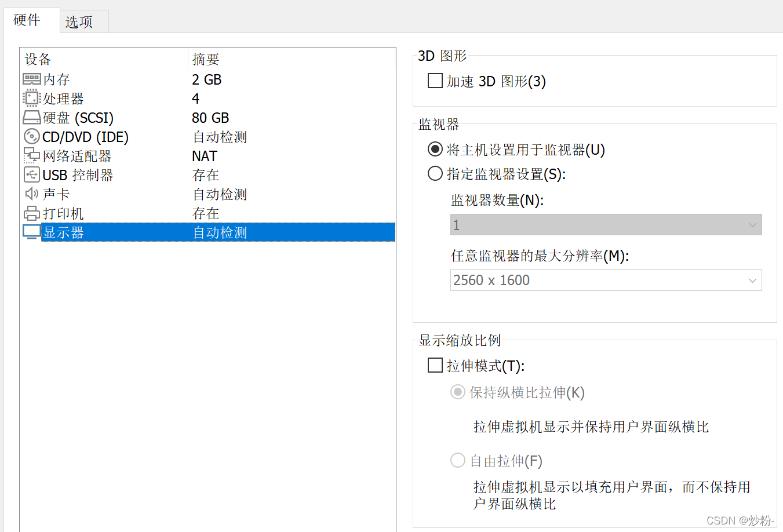Select the 声卡 device row
Screen dimensions: 783x532
click(x=207, y=194)
